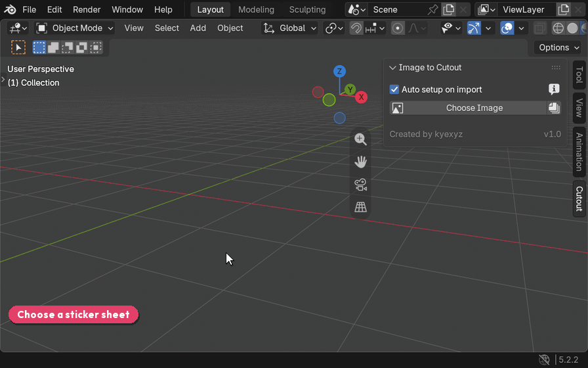Click the green Y axis gizmo
The width and height of the screenshot is (588, 368).
(x=350, y=89)
